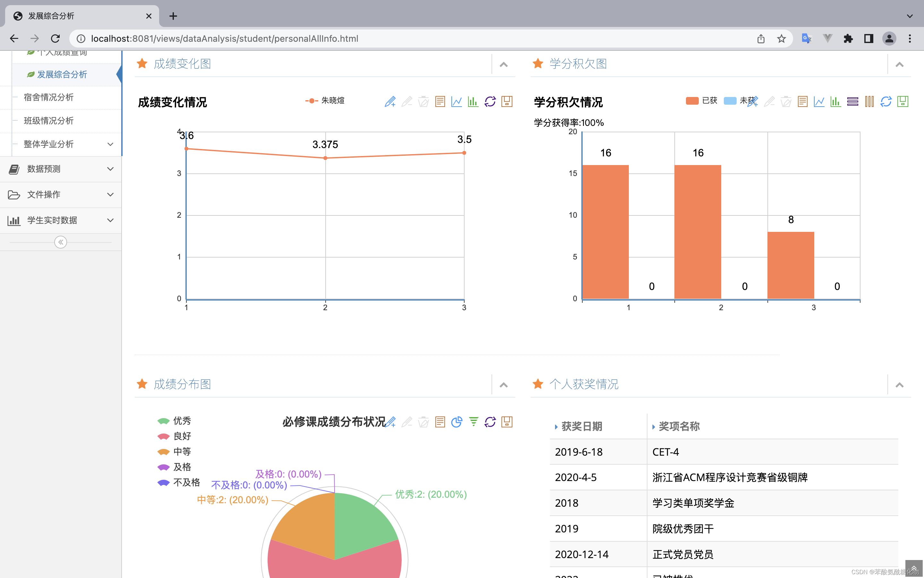Image resolution: width=924 pixels, height=578 pixels.
Task: Switch 必修课成绩分布状况 chart to funnel type
Action: click(x=474, y=422)
